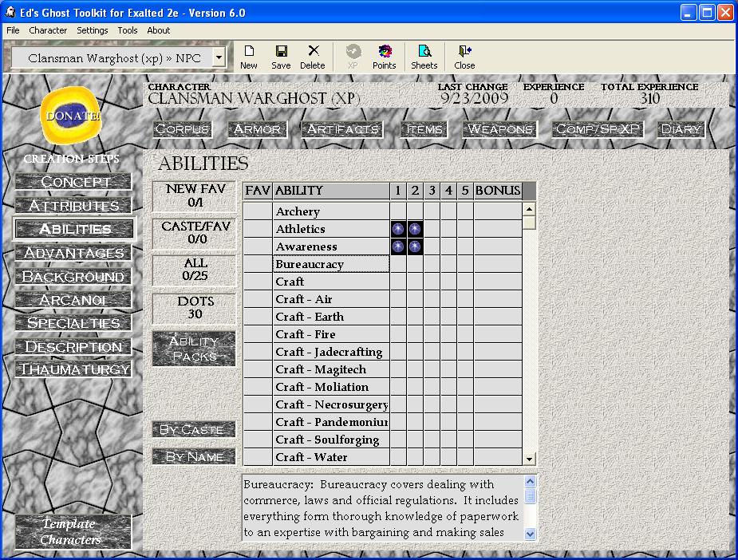Go to the Attributes creation step
738x560 pixels.
pyautogui.click(x=73, y=206)
